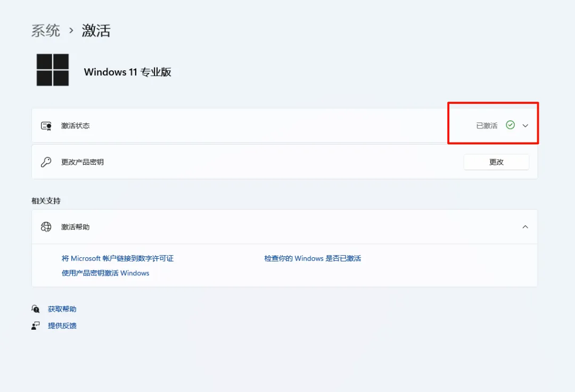Open the 提供反馈 link
575x392 pixels.
click(62, 325)
